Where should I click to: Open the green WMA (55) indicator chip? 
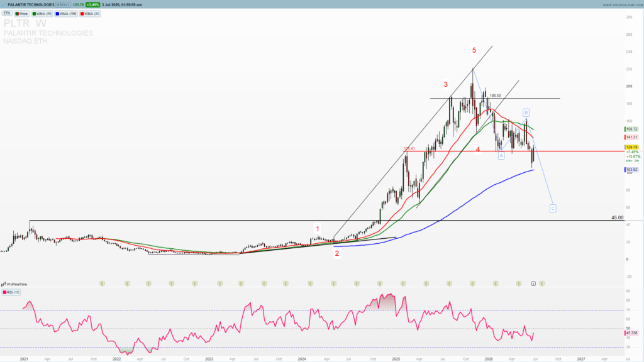[42, 14]
